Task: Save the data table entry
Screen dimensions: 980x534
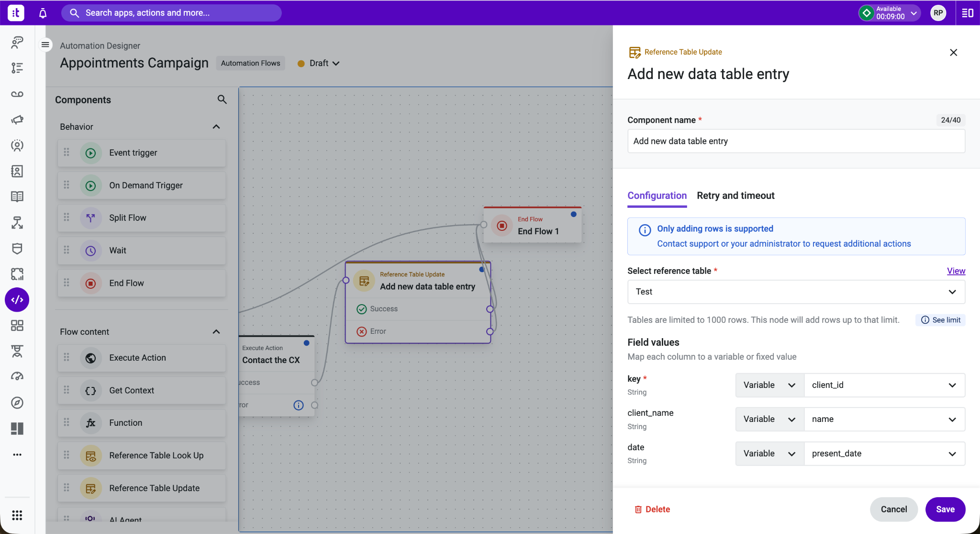Action: coord(945,509)
